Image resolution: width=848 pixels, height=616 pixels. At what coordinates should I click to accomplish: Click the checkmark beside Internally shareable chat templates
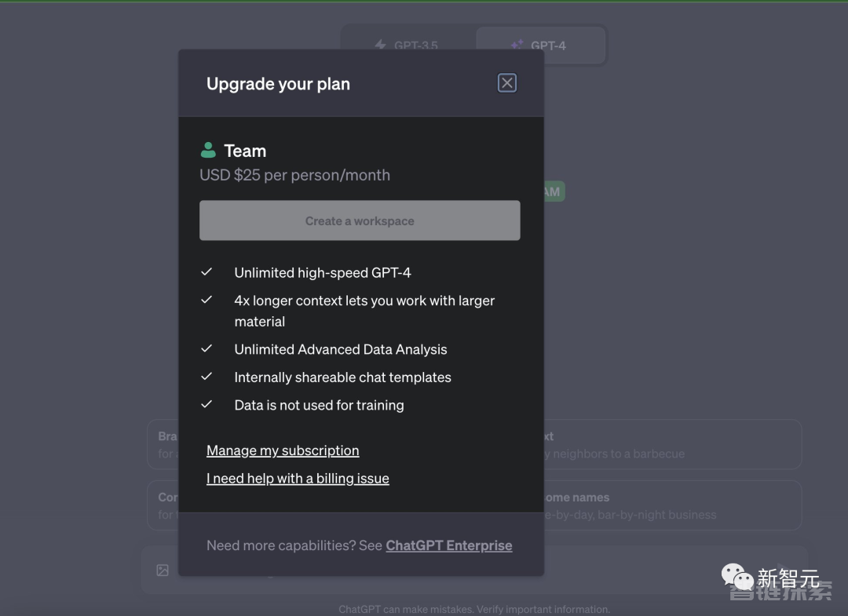click(207, 377)
